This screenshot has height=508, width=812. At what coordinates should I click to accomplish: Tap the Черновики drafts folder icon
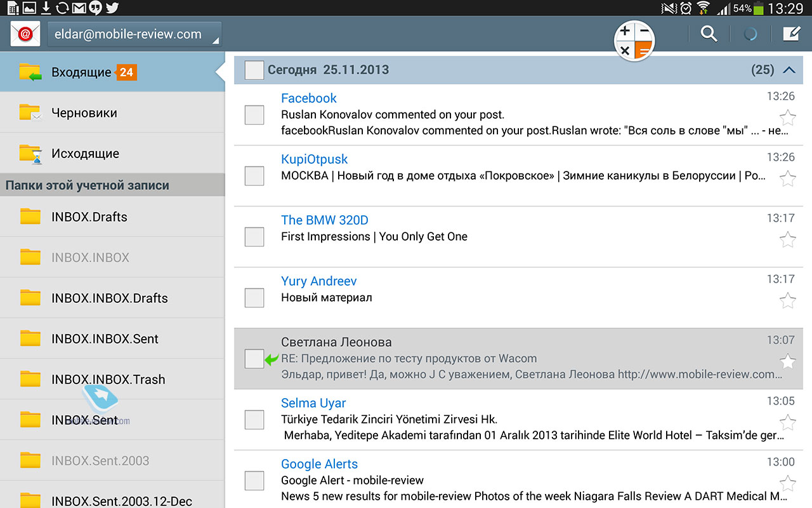30,112
